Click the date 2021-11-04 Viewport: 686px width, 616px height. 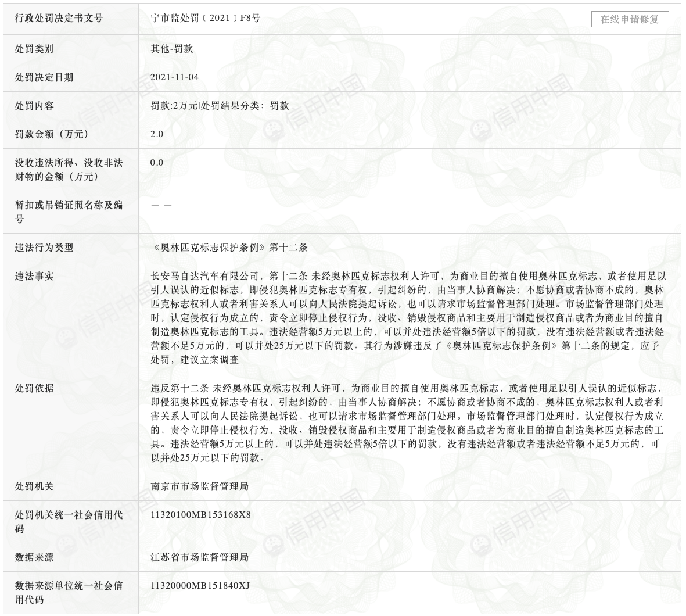[175, 77]
